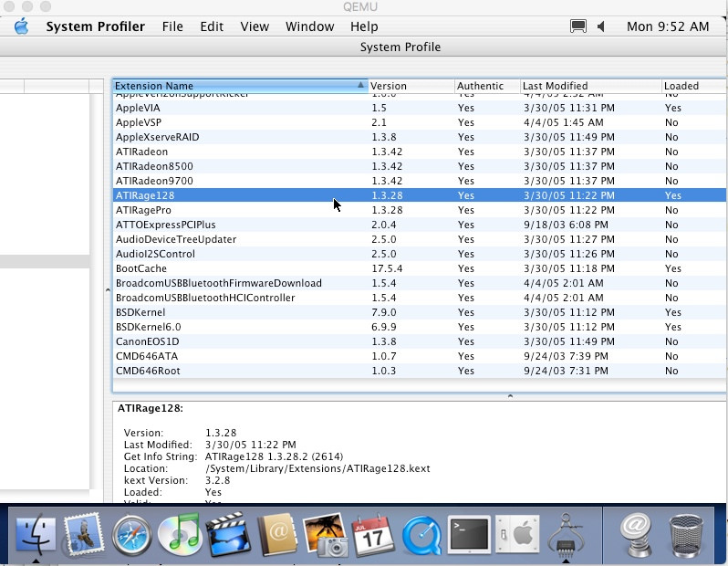The image size is (728, 566).
Task: Open Address Book in the Dock
Action: (277, 534)
